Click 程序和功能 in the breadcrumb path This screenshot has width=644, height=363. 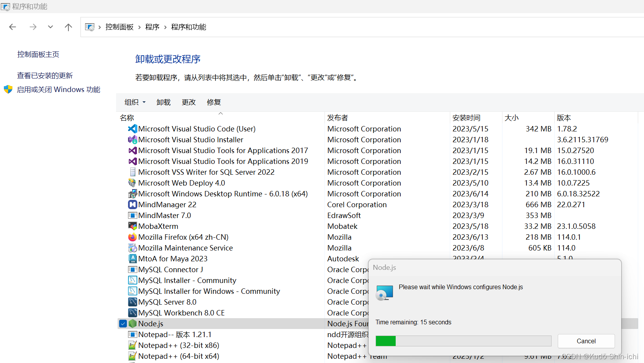click(189, 27)
